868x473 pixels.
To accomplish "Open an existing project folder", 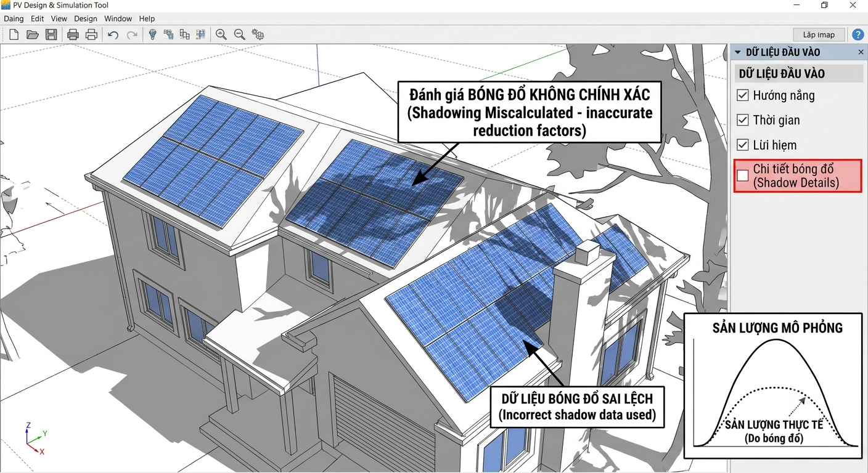I will pyautogui.click(x=33, y=34).
